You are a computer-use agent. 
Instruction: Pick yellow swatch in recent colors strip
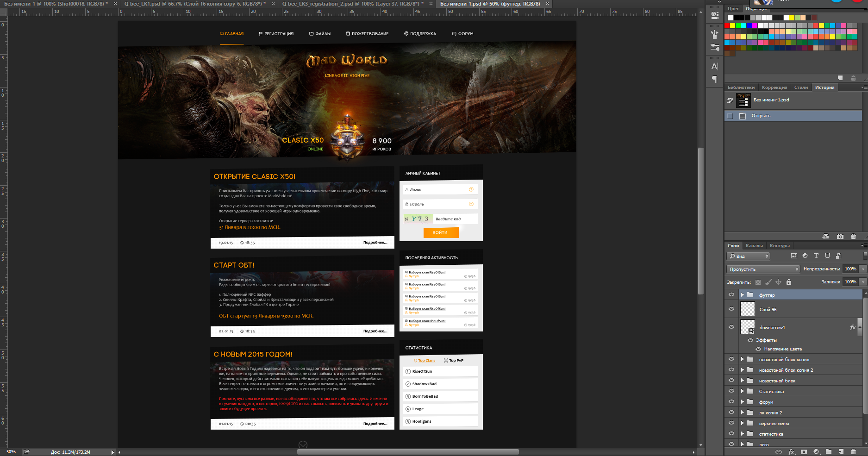[792, 18]
